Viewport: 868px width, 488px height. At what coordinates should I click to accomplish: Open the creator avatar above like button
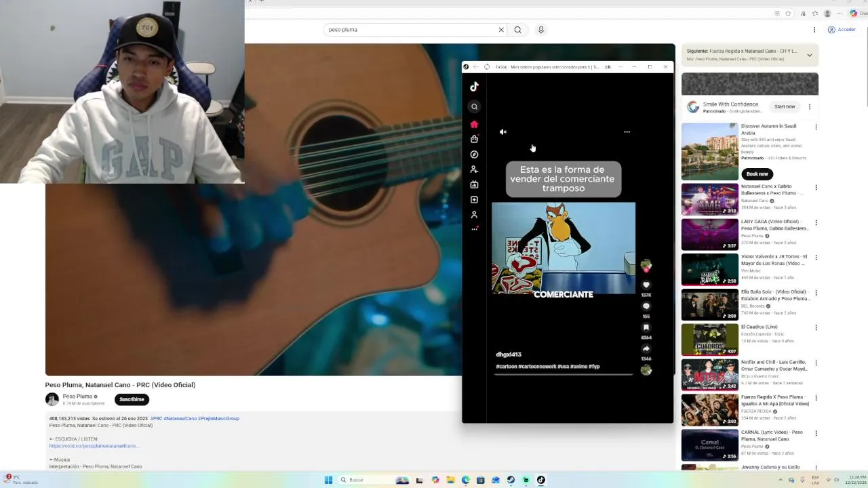tap(646, 265)
